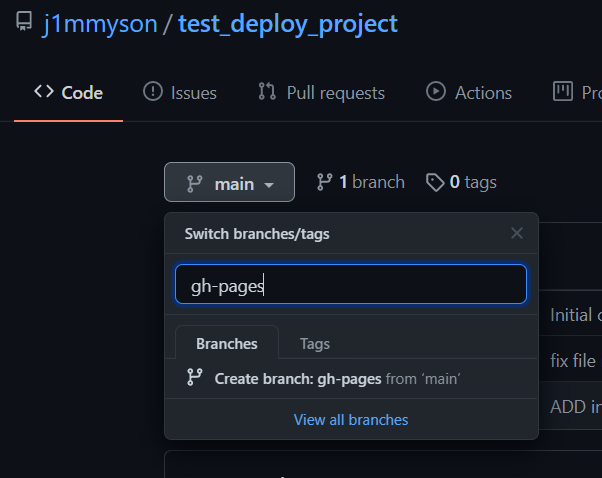
Task: Click the repository icon beside j1mmyson
Action: coord(24,22)
